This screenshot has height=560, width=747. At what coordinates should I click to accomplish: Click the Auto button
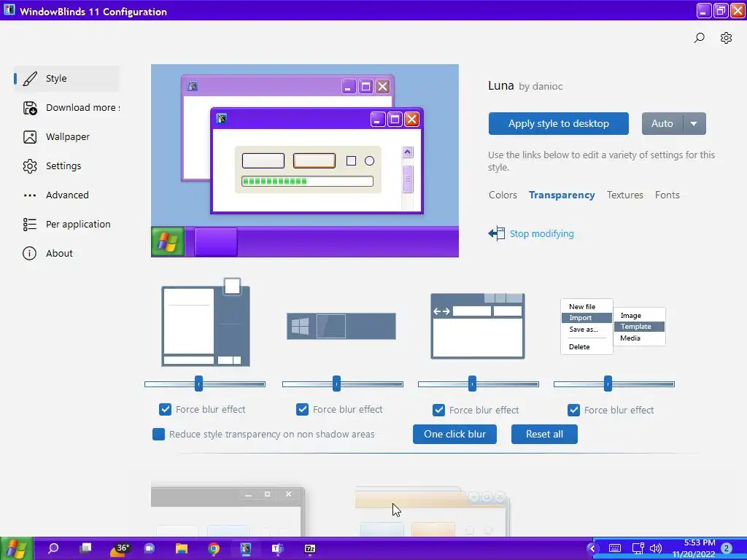[x=662, y=124]
